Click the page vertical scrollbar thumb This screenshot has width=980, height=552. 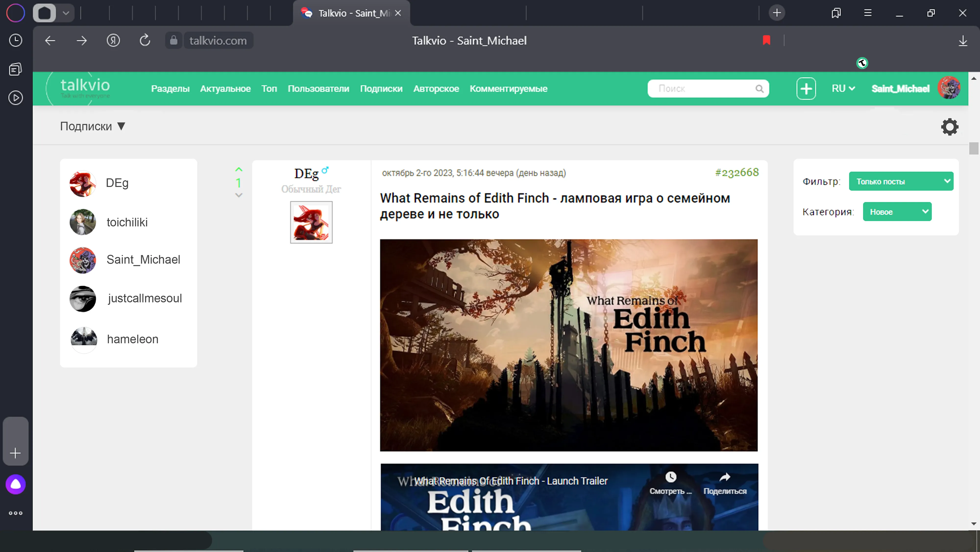pos(974,148)
